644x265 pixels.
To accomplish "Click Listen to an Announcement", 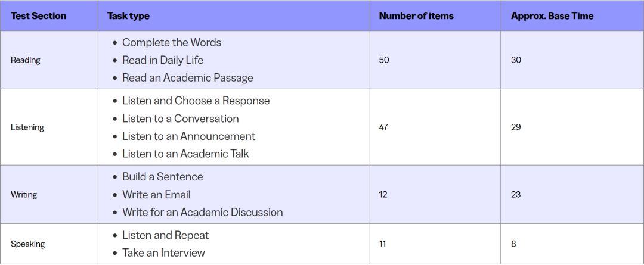I will click(189, 136).
